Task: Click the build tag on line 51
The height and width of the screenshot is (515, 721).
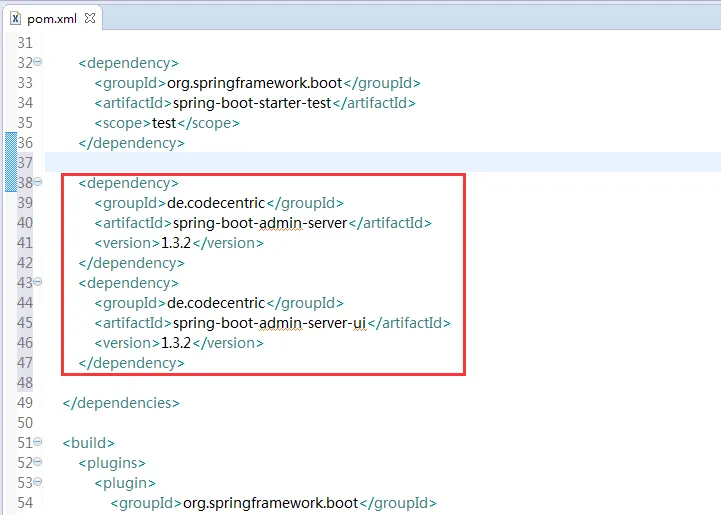Action: (89, 443)
